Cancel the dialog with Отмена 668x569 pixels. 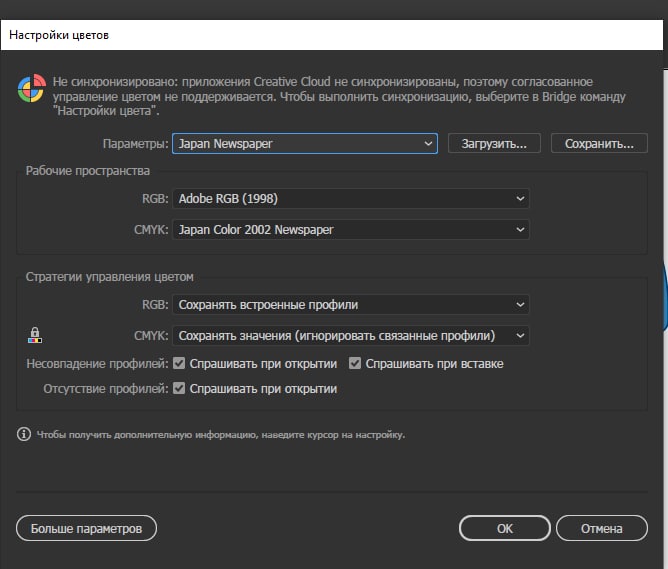[x=602, y=529]
